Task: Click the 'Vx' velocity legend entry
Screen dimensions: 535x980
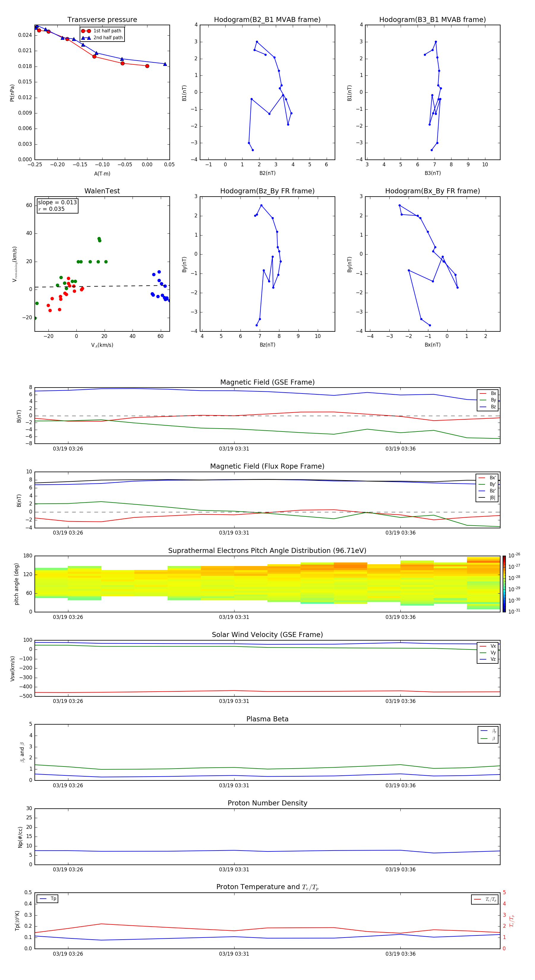Action: click(488, 646)
